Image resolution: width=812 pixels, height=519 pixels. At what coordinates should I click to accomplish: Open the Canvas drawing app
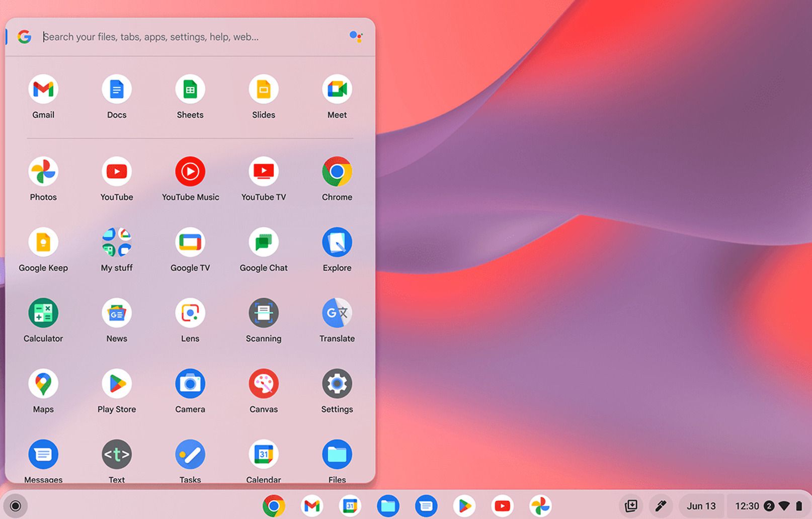[264, 384]
